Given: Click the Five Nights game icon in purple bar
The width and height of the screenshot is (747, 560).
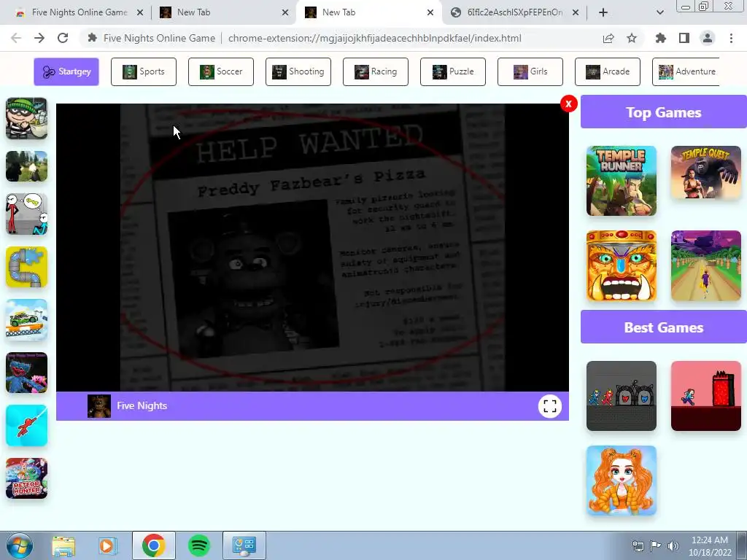Looking at the screenshot, I should click(99, 406).
